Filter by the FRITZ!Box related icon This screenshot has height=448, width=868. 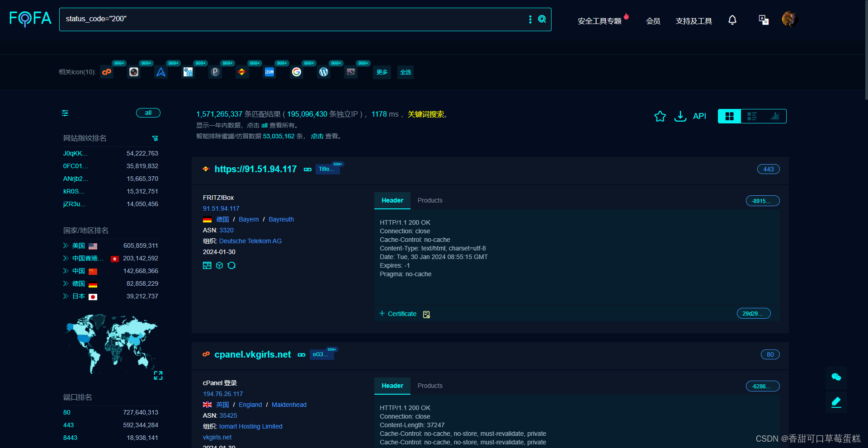click(242, 72)
